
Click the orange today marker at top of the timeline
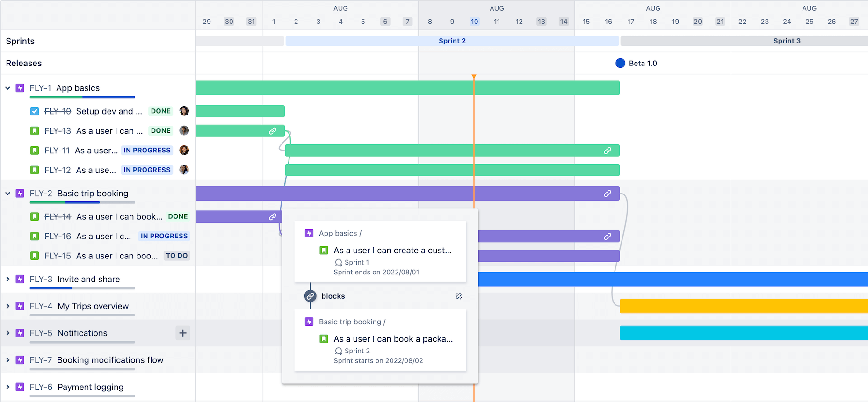[x=474, y=76]
